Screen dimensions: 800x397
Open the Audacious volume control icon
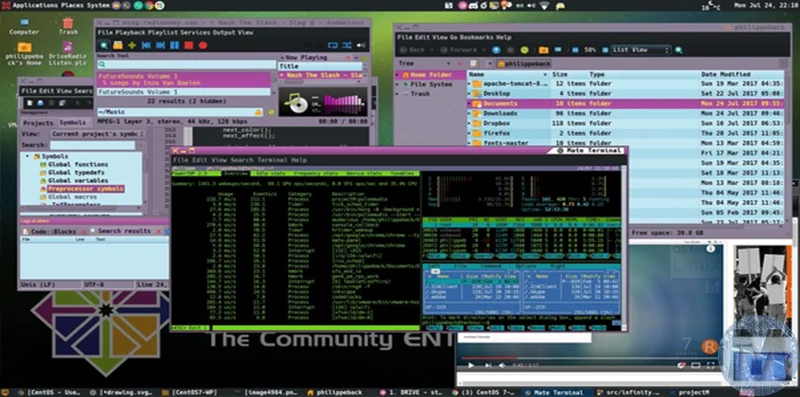361,45
